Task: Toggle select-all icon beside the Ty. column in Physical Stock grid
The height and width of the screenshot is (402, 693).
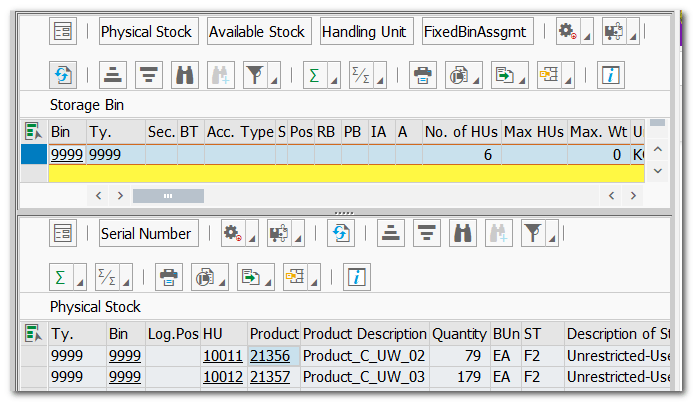Action: tap(34, 334)
